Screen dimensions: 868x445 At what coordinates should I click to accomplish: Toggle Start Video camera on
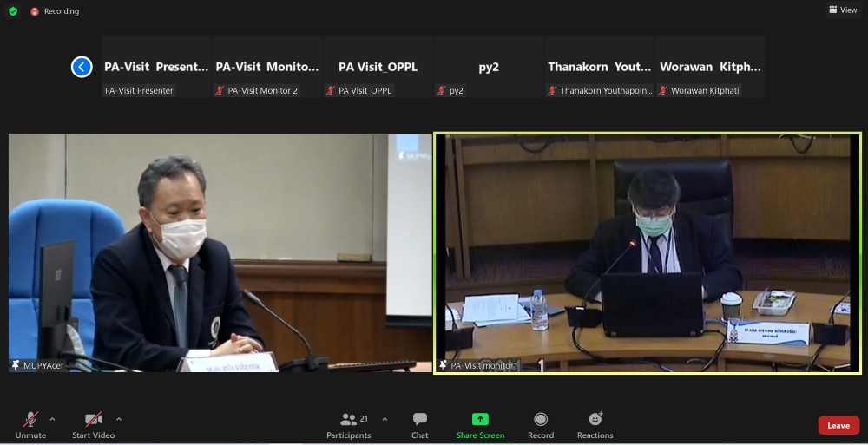[93, 424]
